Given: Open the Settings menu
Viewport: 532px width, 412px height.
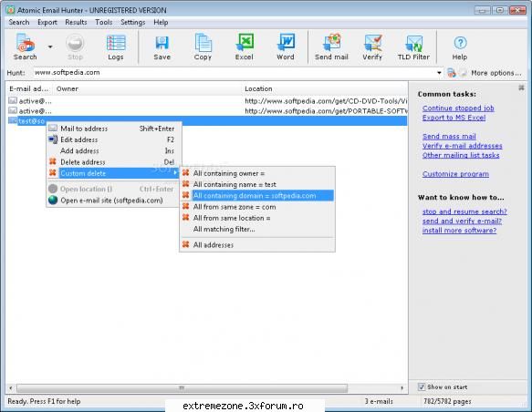Looking at the screenshot, I should [132, 23].
